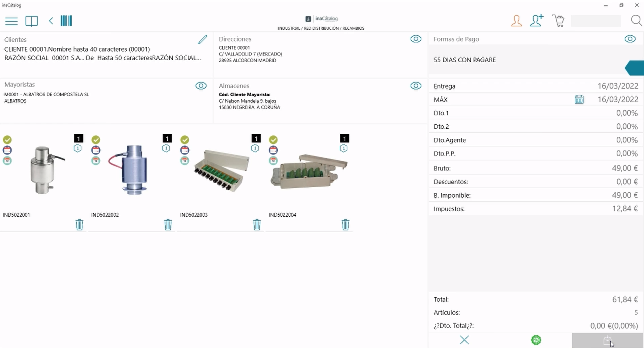Open the MÁX date calendar picker
644x348 pixels.
click(579, 99)
